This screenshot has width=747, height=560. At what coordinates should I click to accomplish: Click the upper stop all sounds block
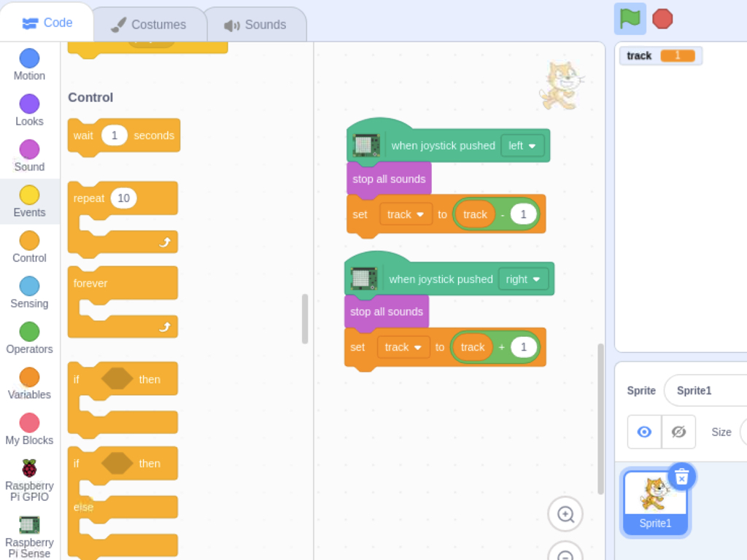pos(389,179)
